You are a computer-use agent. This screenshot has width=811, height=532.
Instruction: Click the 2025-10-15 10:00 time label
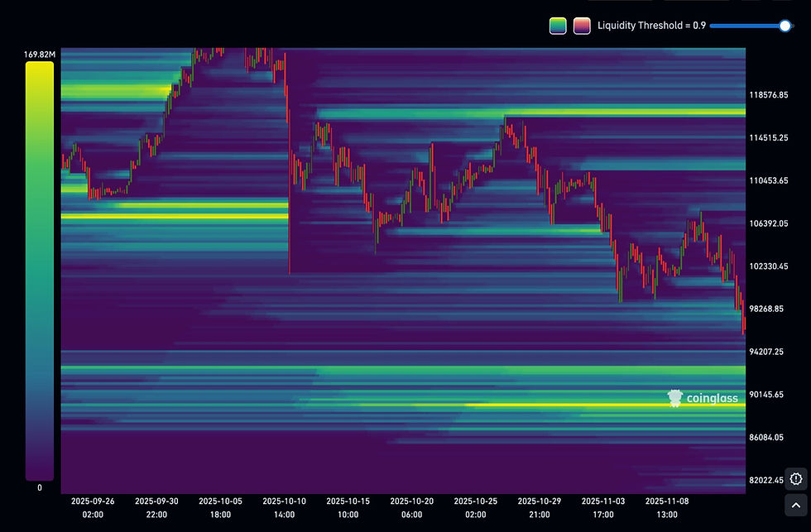tap(348, 508)
